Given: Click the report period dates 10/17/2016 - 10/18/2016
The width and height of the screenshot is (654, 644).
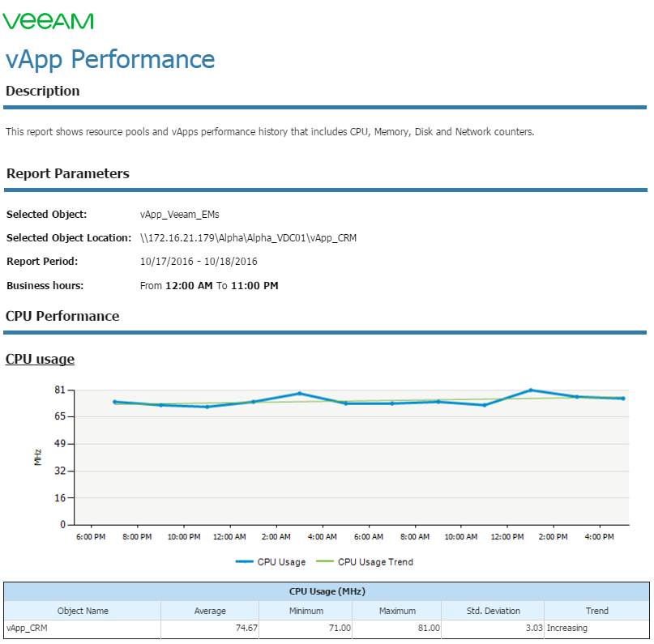Looking at the screenshot, I should click(199, 262).
